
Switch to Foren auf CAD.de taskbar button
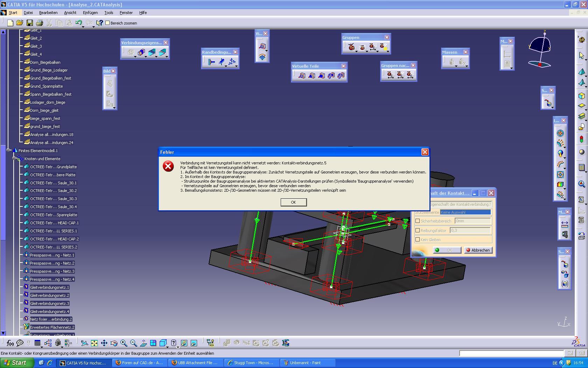pos(140,363)
